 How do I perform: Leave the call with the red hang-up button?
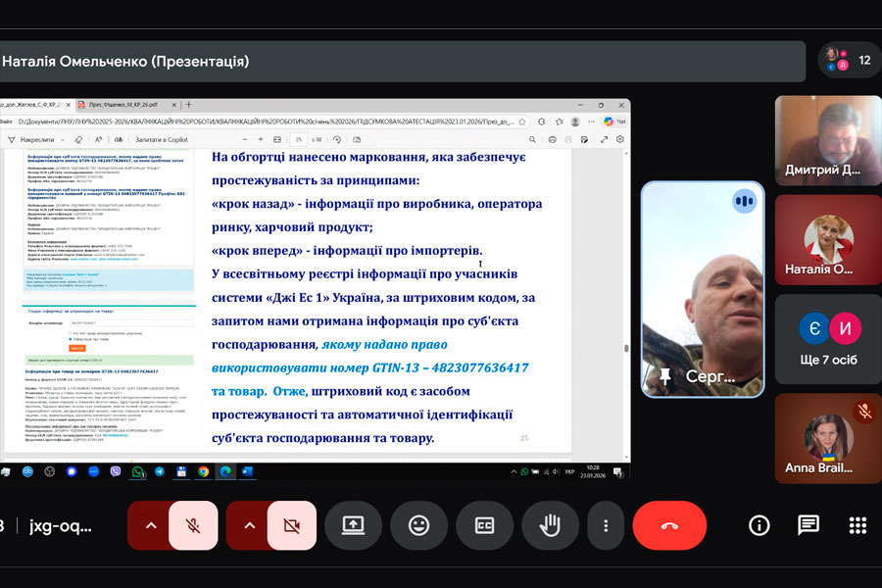669,525
